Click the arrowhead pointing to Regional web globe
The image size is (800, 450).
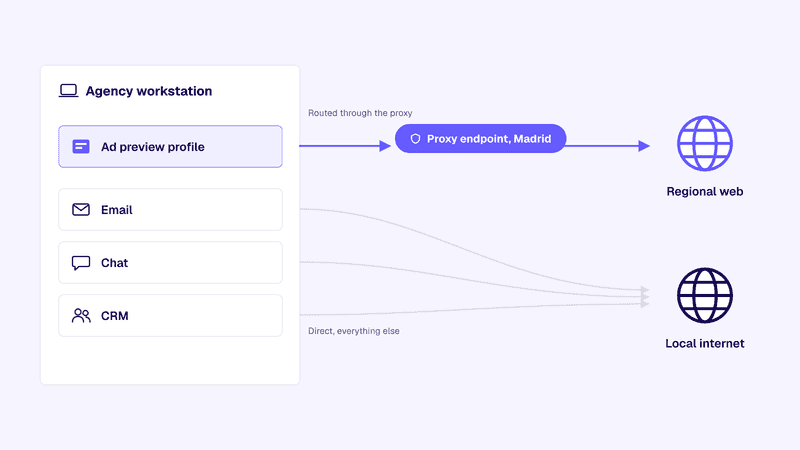point(644,146)
